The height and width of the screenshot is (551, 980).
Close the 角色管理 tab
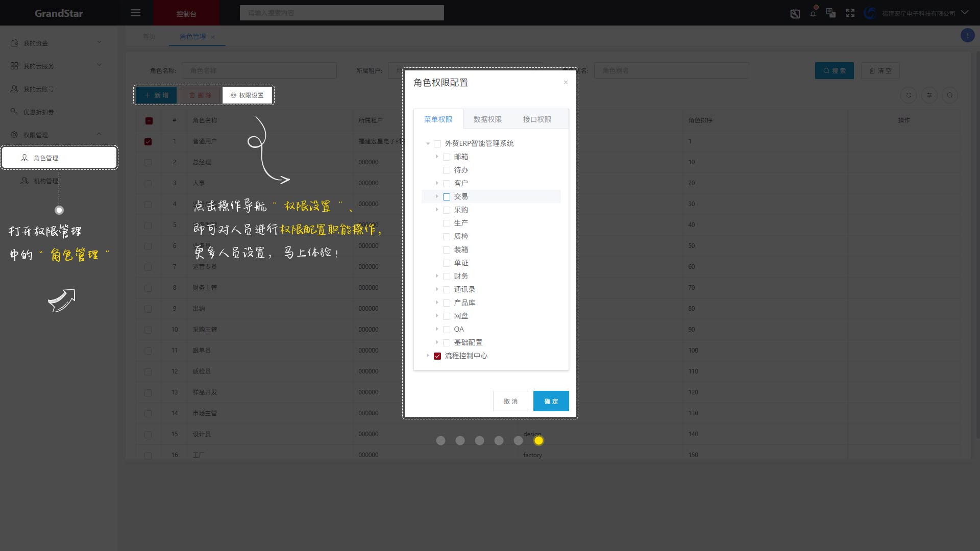tap(213, 37)
